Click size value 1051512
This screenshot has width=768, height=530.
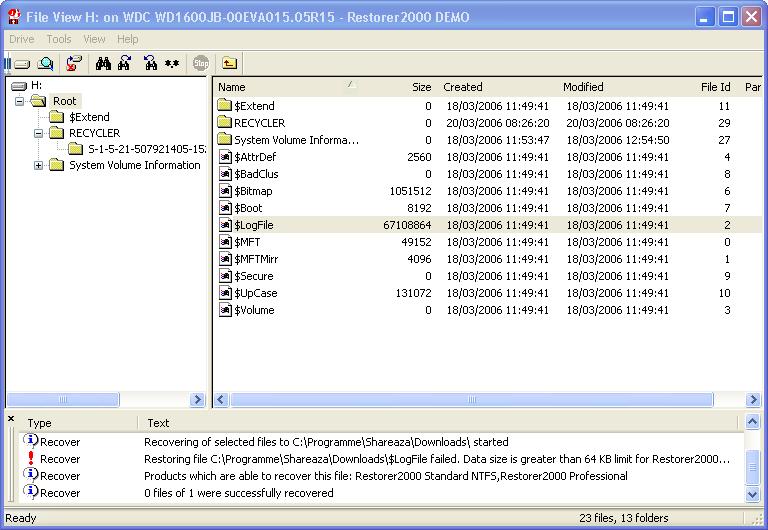pyautogui.click(x=410, y=191)
